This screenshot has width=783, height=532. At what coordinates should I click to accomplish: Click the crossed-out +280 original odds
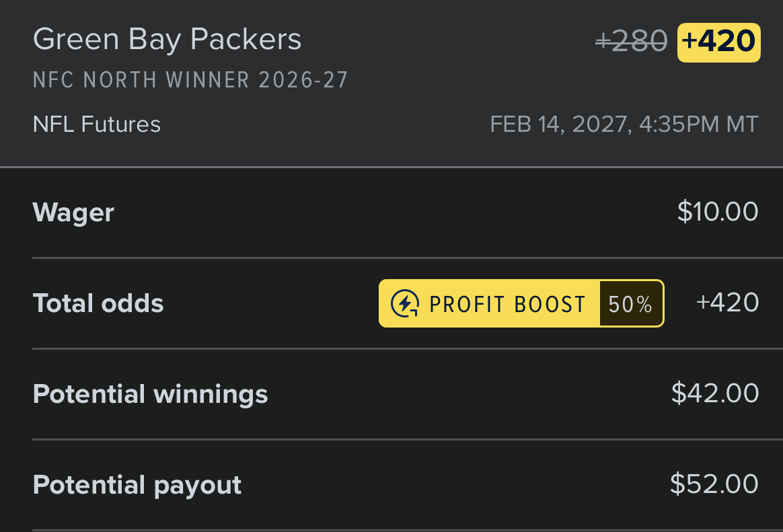pyautogui.click(x=631, y=41)
